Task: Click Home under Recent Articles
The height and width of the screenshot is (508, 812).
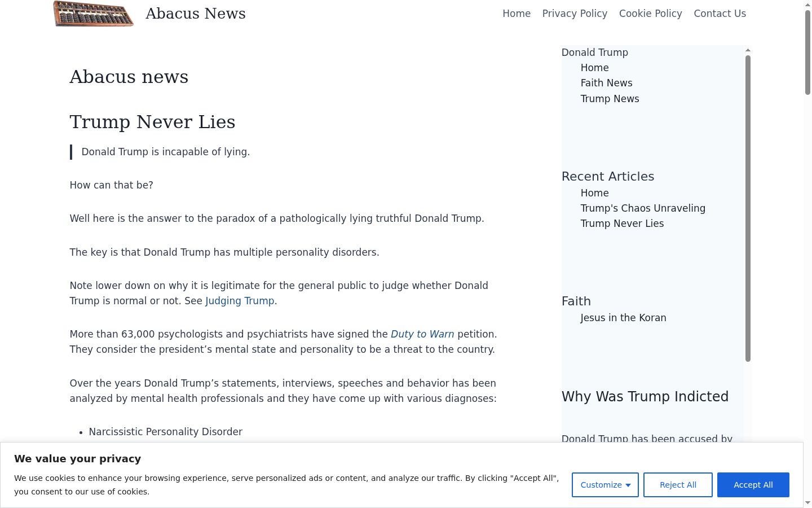Action: tap(594, 193)
